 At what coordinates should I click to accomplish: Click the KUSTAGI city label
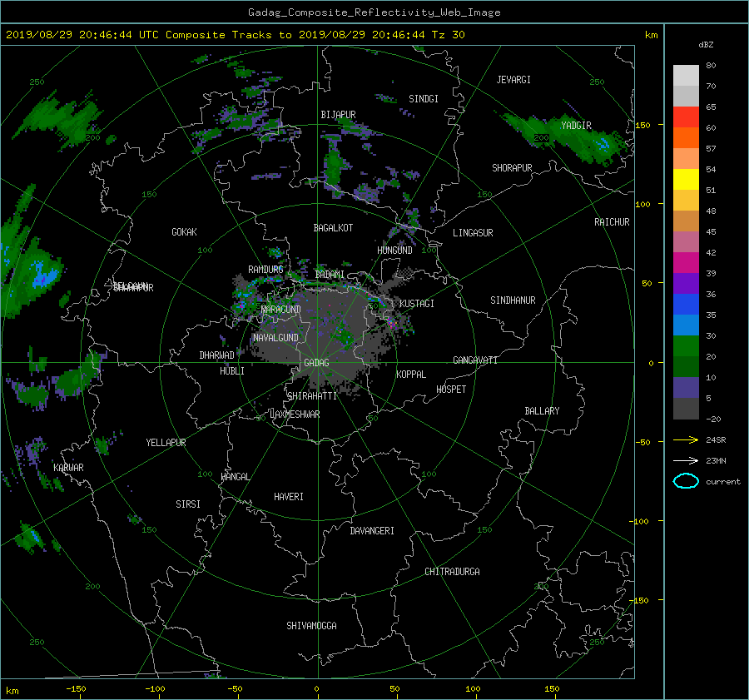coord(417,304)
